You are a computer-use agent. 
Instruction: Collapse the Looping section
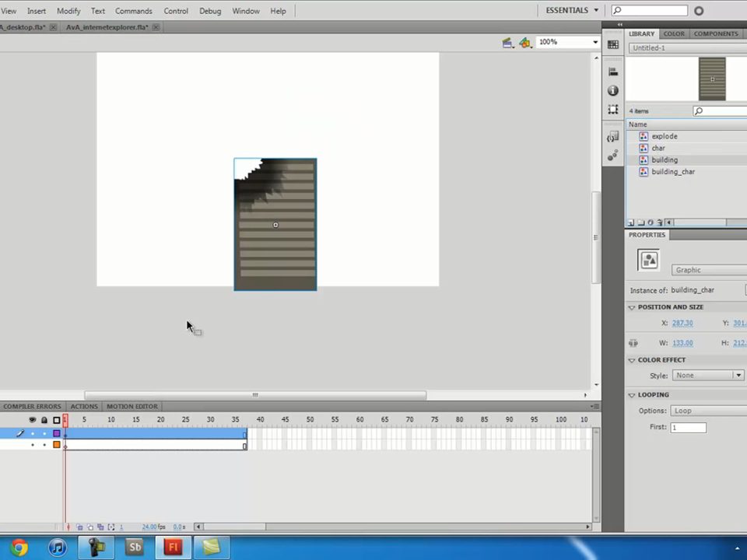click(x=632, y=395)
